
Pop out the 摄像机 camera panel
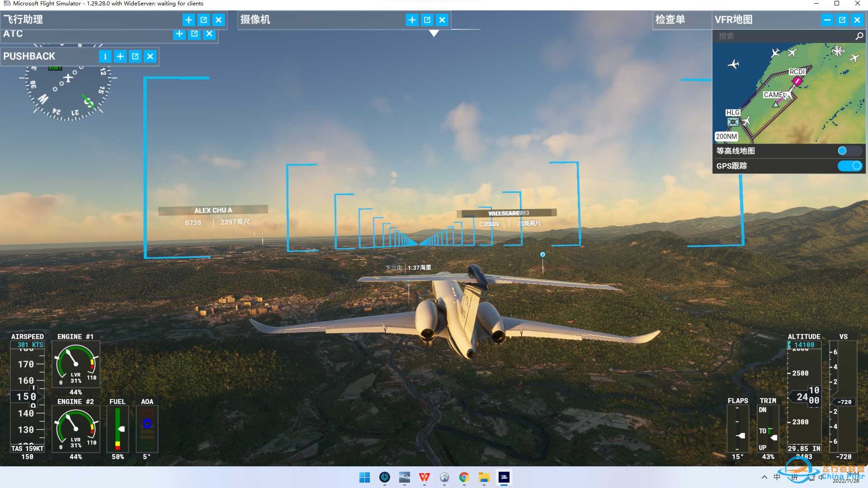pyautogui.click(x=427, y=20)
